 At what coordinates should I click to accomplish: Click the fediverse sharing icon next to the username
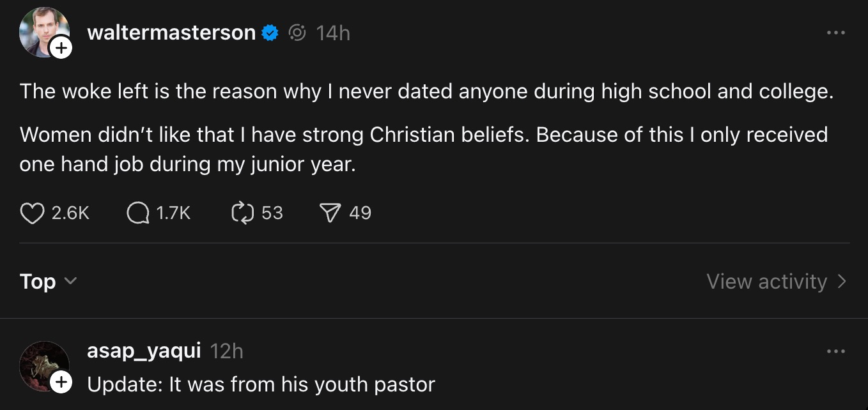tap(297, 33)
